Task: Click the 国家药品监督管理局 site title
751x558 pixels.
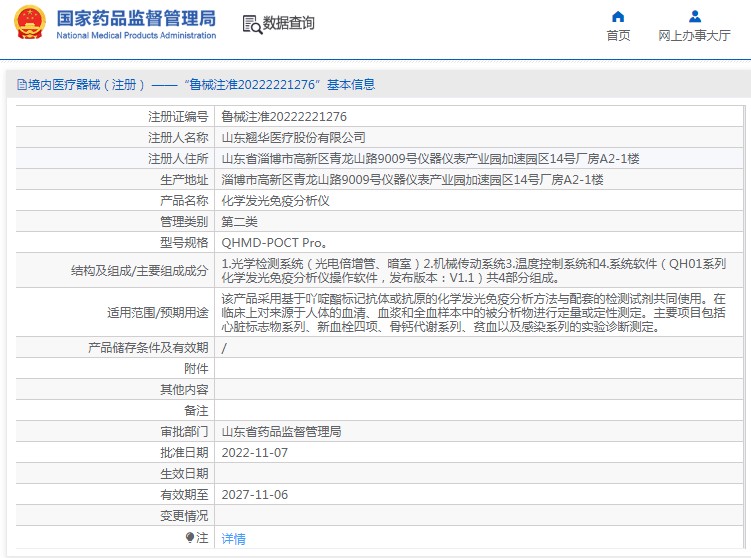Action: (136, 18)
